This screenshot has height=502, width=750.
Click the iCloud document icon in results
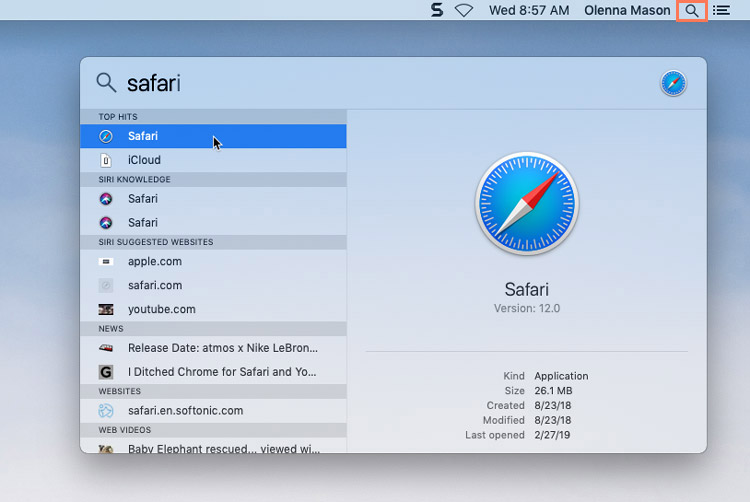click(106, 160)
